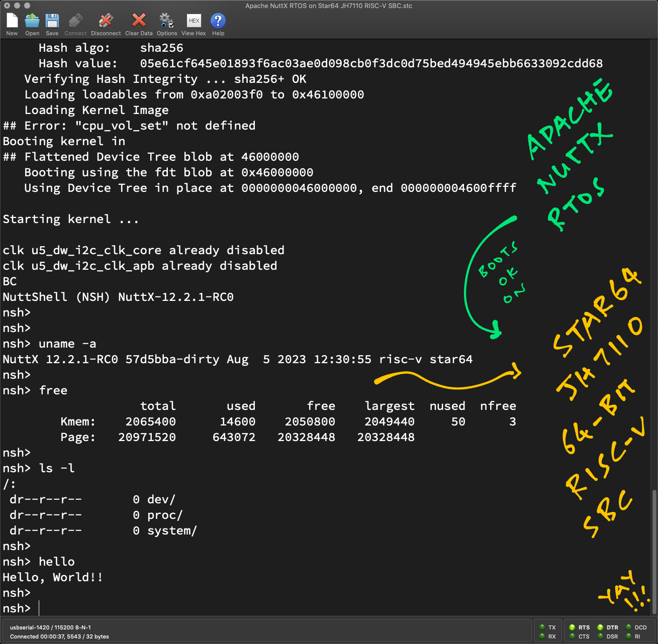This screenshot has height=644, width=658.
Task: Click the RI status indicator
Action: coord(628,636)
